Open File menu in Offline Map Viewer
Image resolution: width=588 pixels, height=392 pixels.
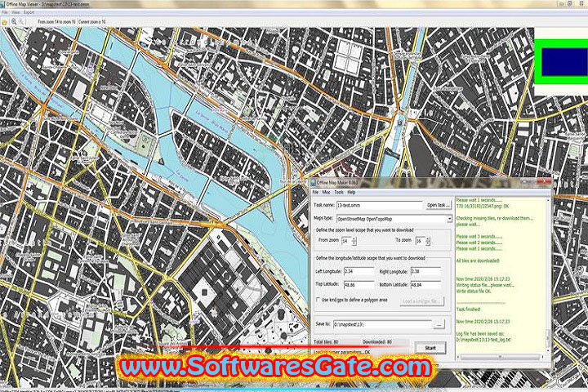tap(5, 12)
